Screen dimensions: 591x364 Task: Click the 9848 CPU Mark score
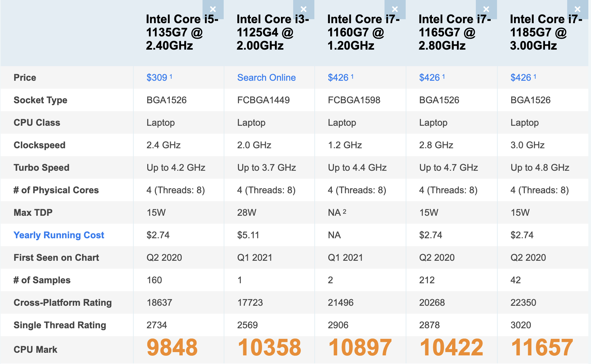click(172, 347)
